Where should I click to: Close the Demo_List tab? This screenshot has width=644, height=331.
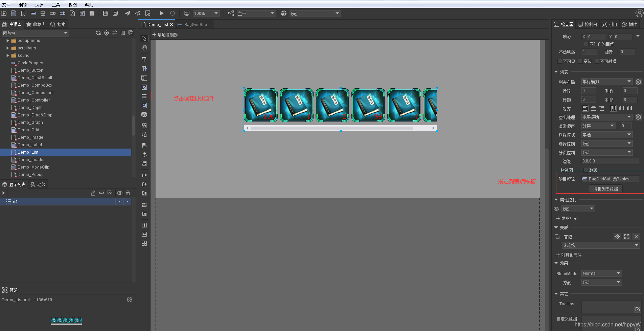pyautogui.click(x=171, y=24)
